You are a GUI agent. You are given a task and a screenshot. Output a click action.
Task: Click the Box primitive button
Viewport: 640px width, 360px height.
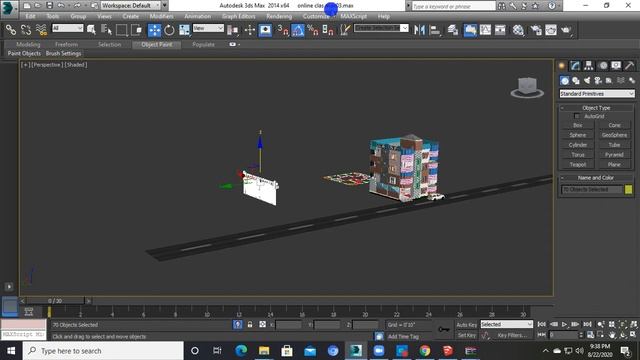click(578, 125)
